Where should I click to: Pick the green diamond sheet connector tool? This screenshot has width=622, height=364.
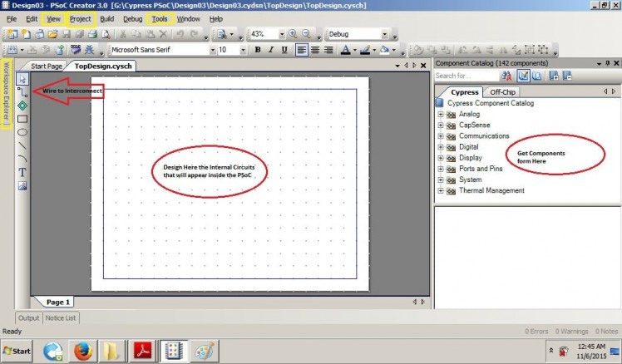pyautogui.click(x=22, y=106)
